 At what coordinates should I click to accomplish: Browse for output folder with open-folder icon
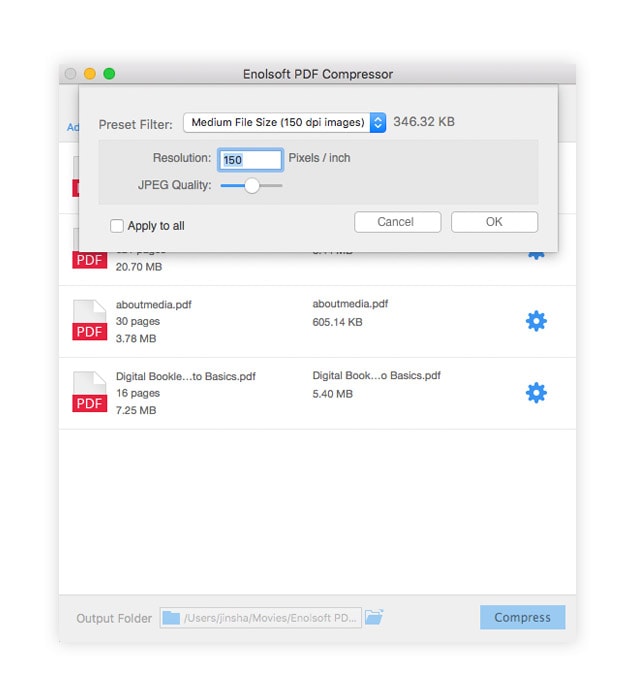click(x=374, y=617)
